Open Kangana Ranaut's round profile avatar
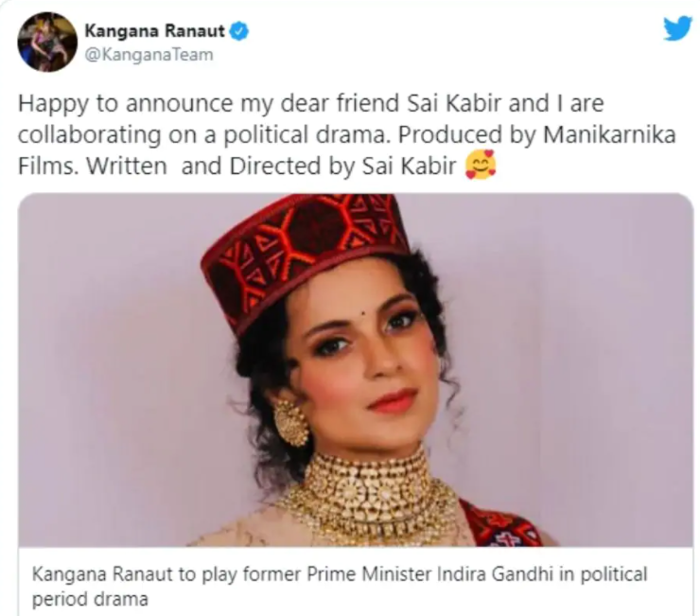This screenshot has width=700, height=616. click(x=47, y=42)
